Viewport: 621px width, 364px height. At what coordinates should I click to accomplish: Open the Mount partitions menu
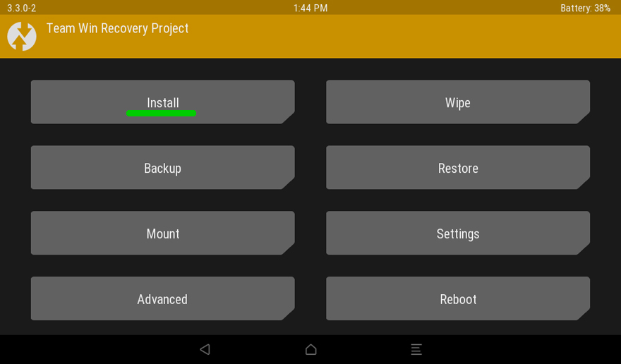tap(163, 233)
